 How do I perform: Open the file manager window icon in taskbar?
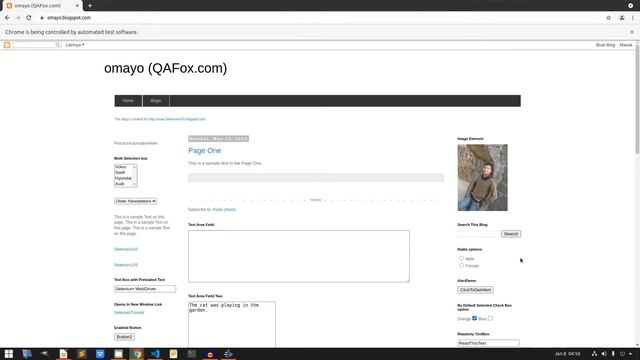coord(118,354)
